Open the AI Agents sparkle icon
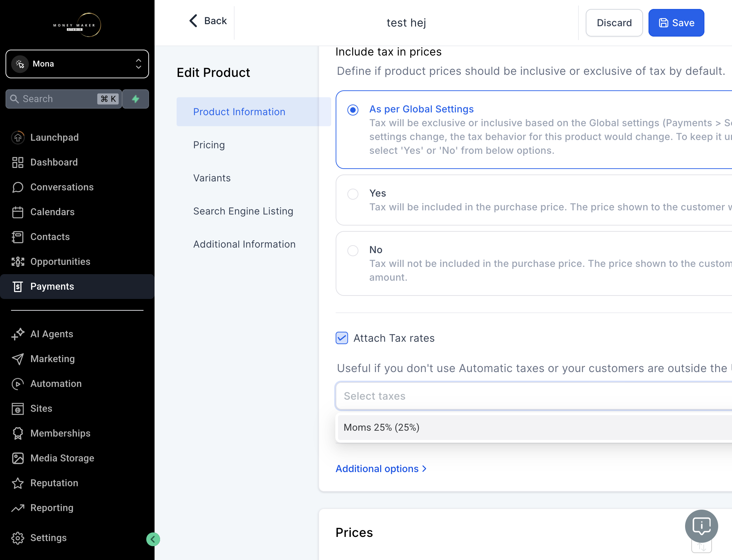The image size is (732, 560). click(x=18, y=334)
